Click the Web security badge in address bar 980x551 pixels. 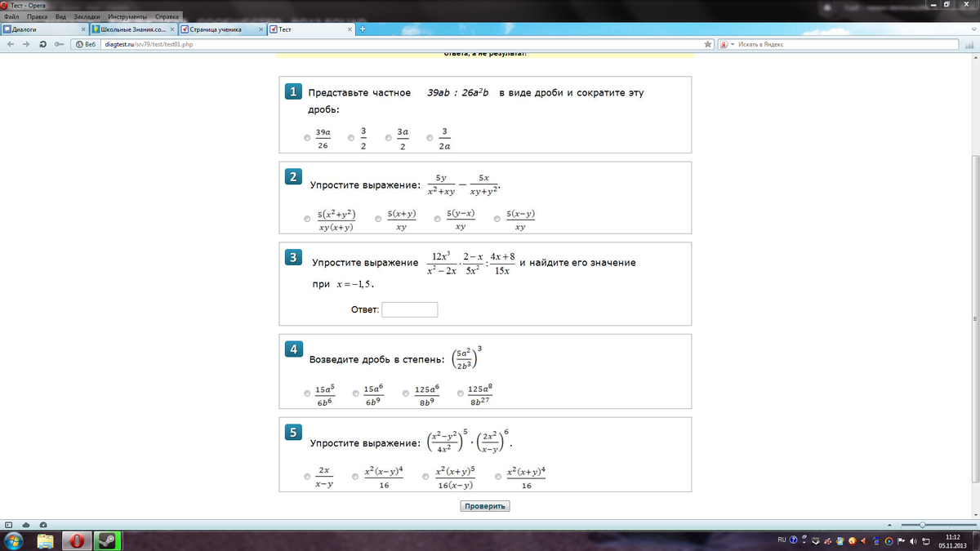click(85, 44)
